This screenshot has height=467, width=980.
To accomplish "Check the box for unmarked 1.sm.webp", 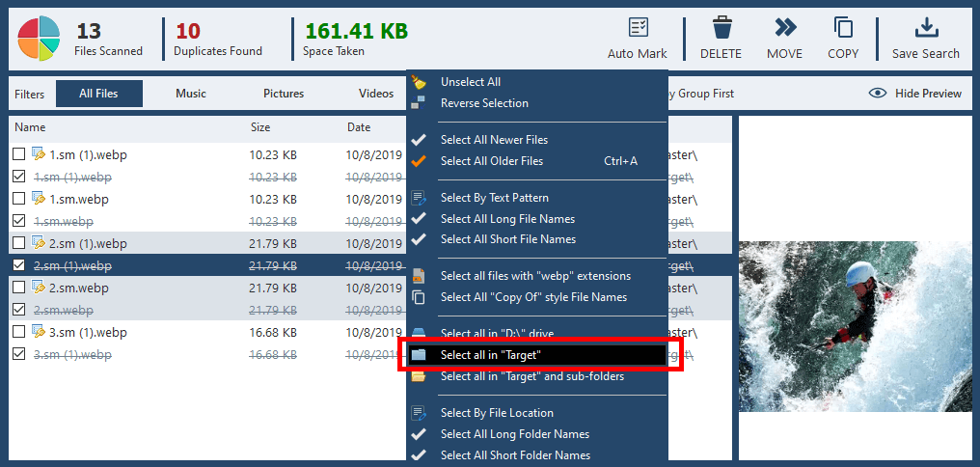I will [x=19, y=199].
